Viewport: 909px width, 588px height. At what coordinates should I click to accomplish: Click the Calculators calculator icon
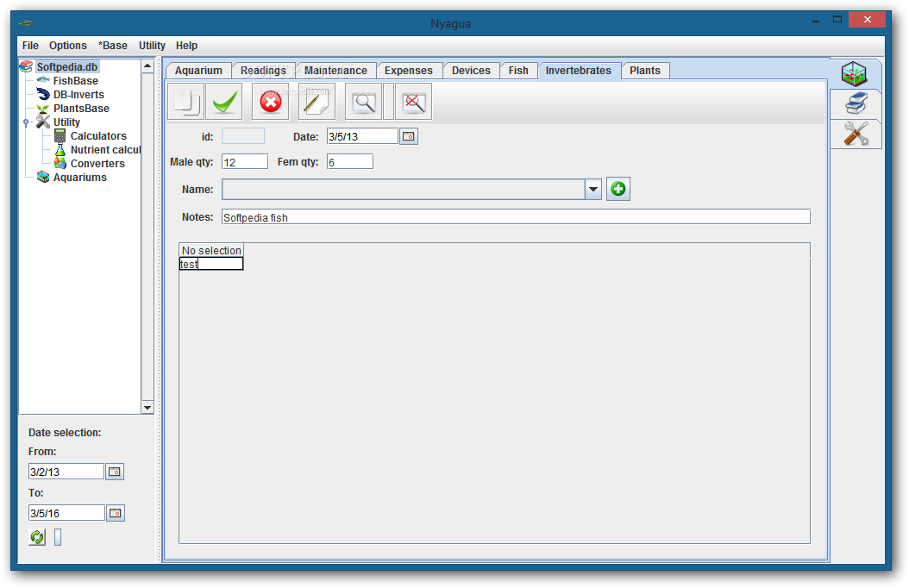point(60,135)
